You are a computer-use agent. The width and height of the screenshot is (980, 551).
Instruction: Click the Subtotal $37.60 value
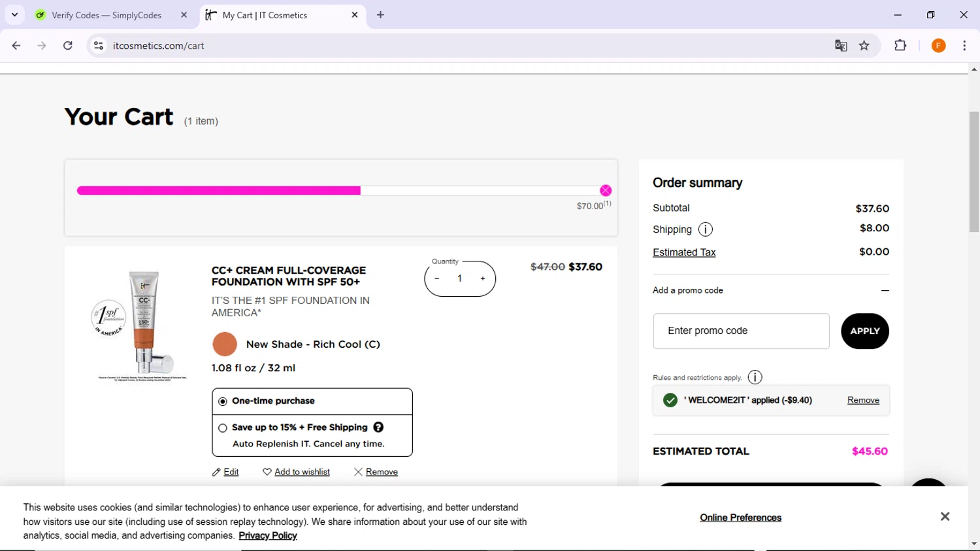tap(872, 209)
